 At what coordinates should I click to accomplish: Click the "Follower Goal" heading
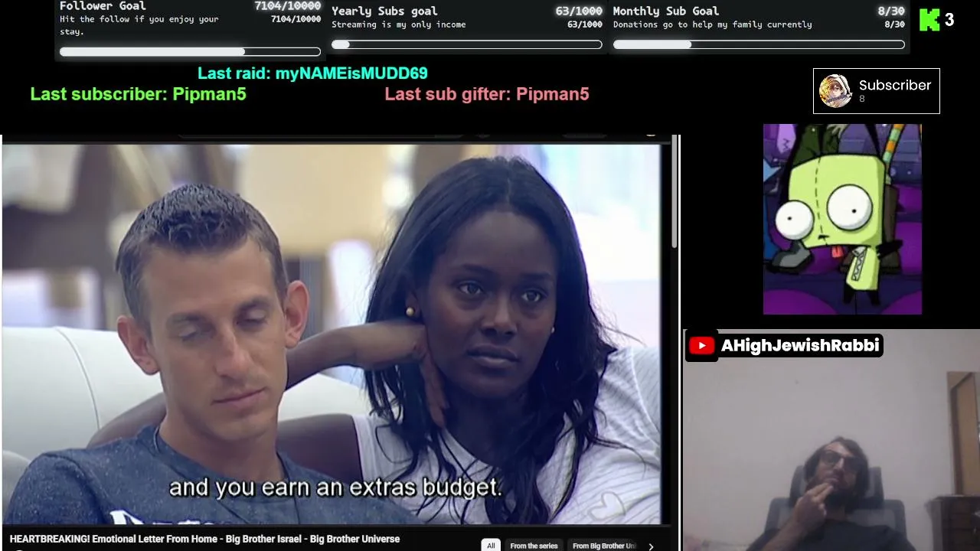tap(103, 6)
